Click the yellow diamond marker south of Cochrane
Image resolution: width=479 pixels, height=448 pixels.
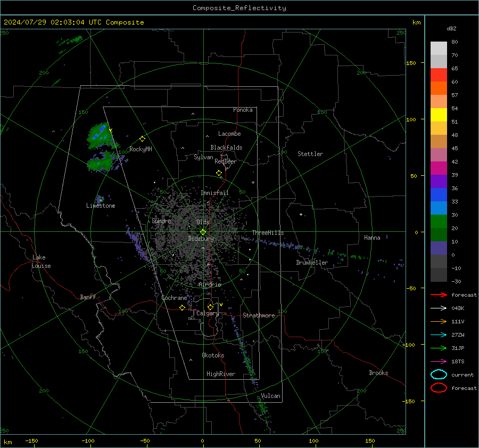tap(182, 307)
